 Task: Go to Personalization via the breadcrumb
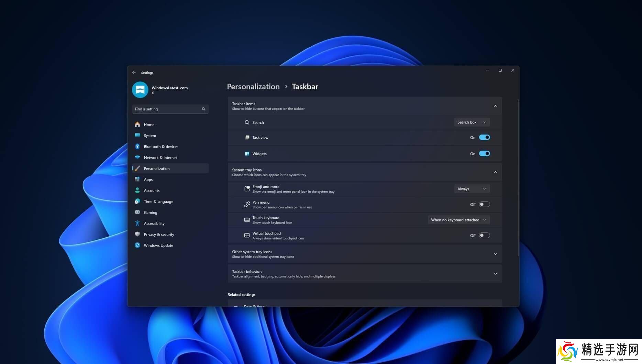(253, 87)
